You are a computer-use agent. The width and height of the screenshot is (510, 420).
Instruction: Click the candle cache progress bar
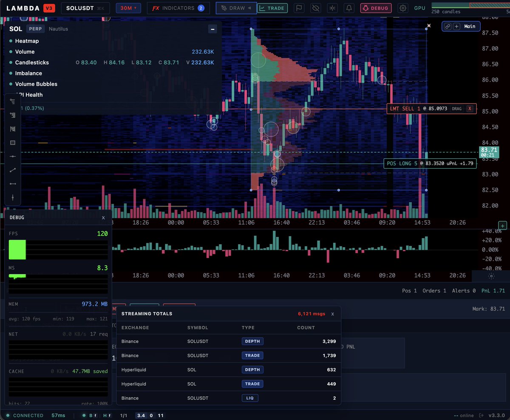click(x=470, y=5)
